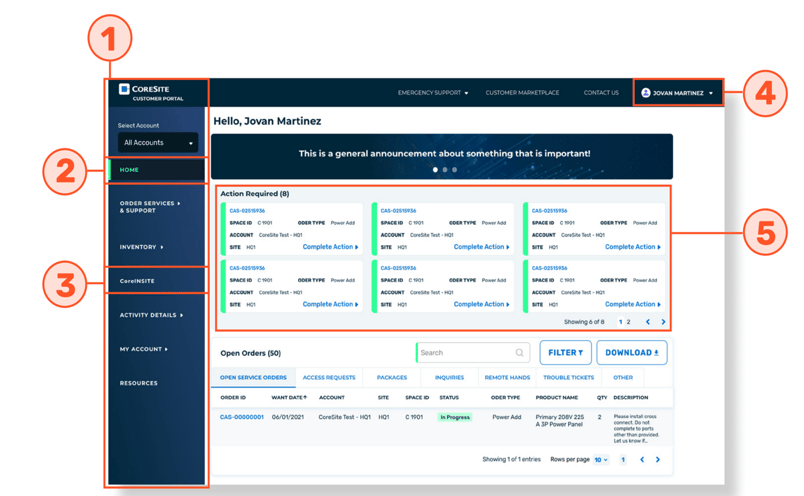Open the Jovan Martinez user menu
This screenshot has height=496, width=804.
(x=677, y=93)
